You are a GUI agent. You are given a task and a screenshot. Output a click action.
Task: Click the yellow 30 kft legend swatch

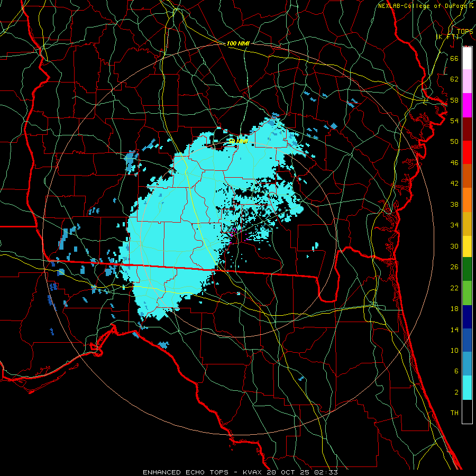(467, 246)
